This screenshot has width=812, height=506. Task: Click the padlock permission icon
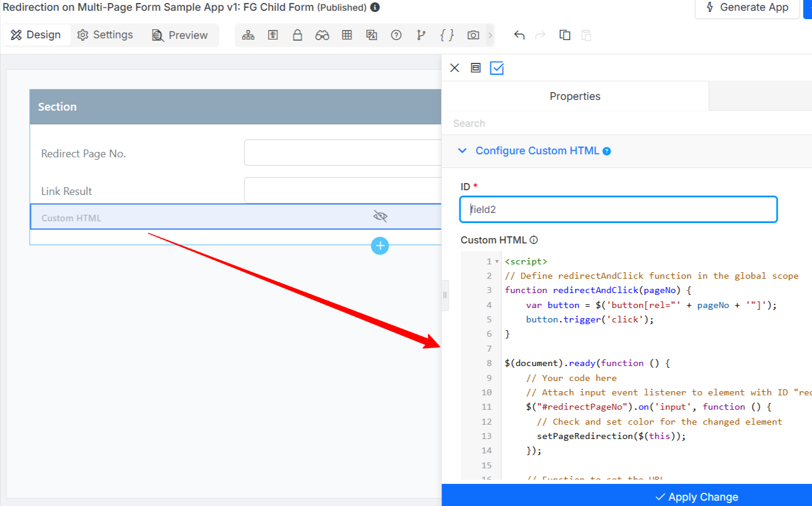pos(297,35)
